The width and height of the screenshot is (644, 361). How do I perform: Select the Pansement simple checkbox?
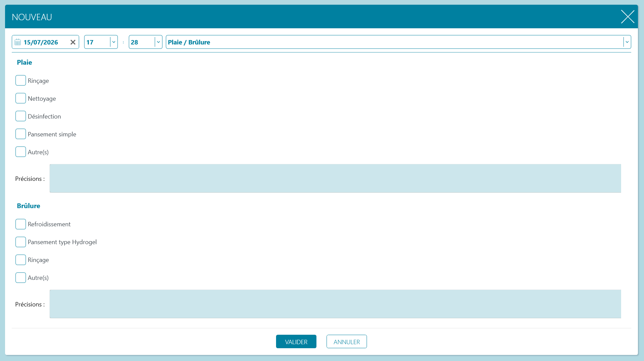21,134
